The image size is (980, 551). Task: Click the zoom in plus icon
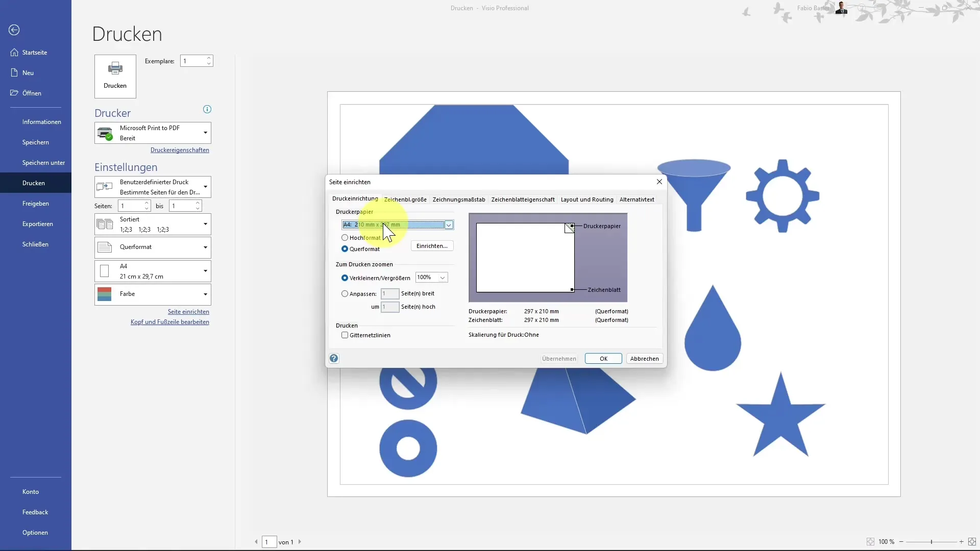pos(962,542)
